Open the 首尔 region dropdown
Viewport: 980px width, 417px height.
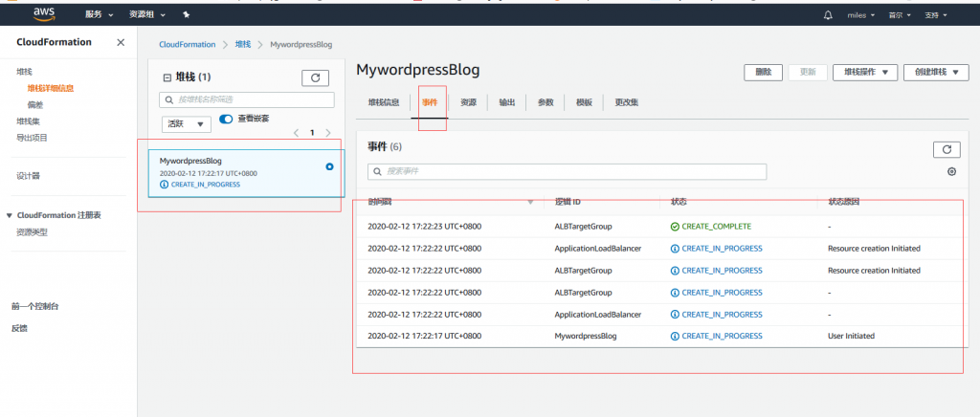900,15
